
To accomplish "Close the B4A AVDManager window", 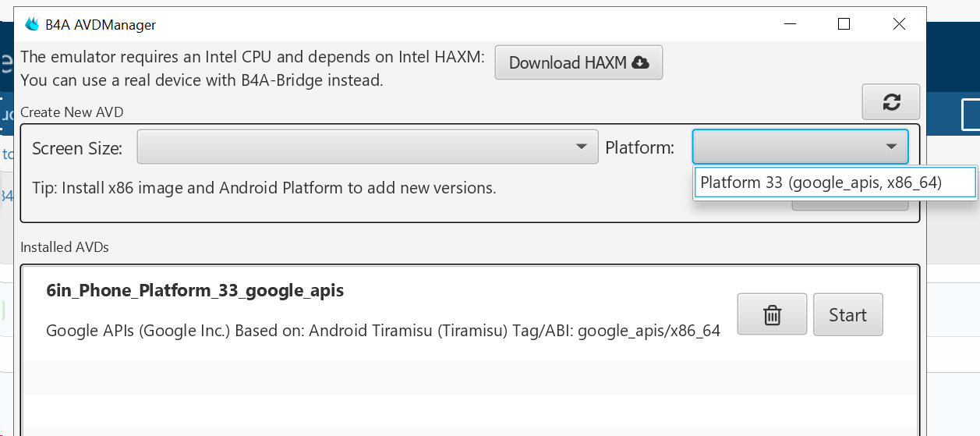I will pos(899,24).
